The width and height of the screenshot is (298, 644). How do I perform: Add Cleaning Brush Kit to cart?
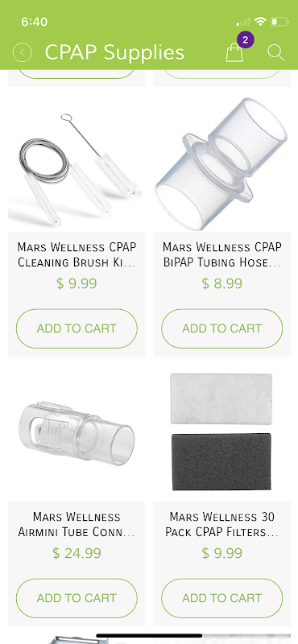click(77, 328)
